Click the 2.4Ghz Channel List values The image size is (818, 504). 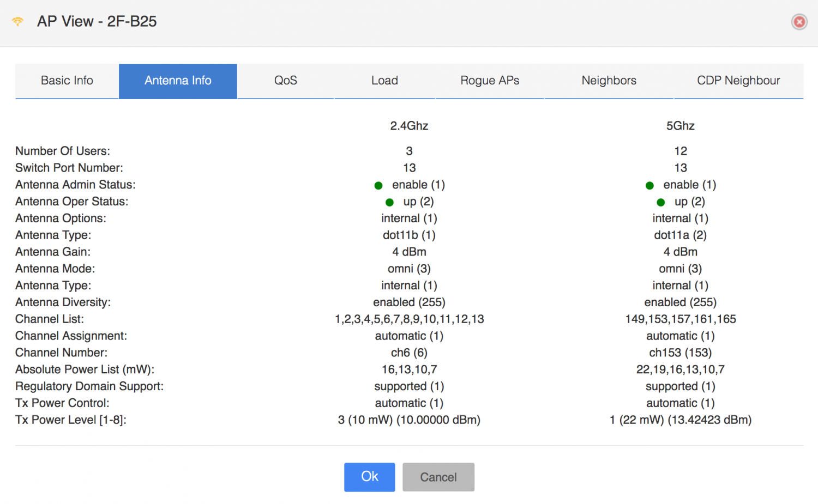pos(409,319)
